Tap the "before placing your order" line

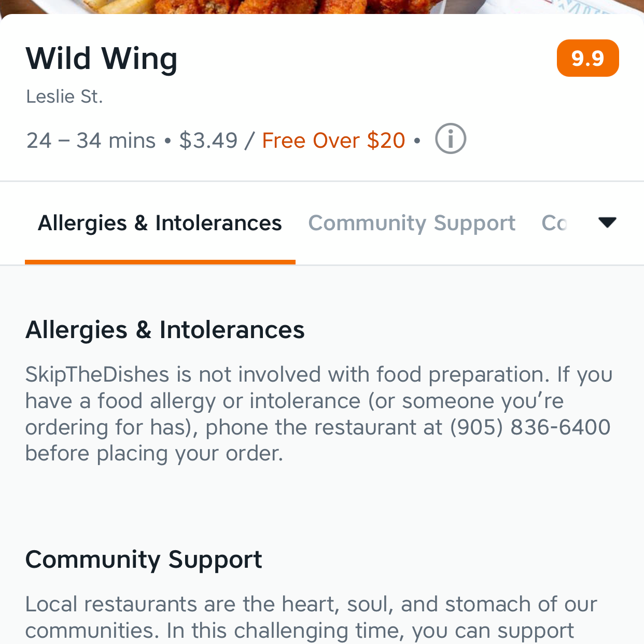click(154, 454)
